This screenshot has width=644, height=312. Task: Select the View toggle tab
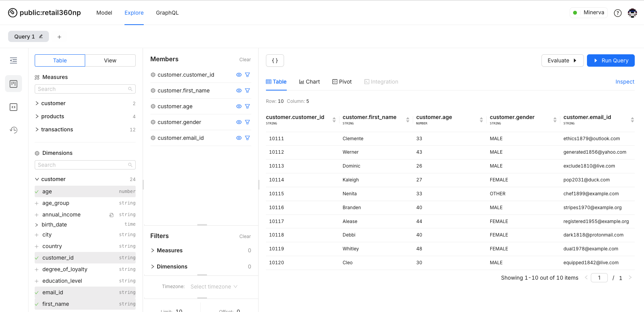[x=110, y=60]
